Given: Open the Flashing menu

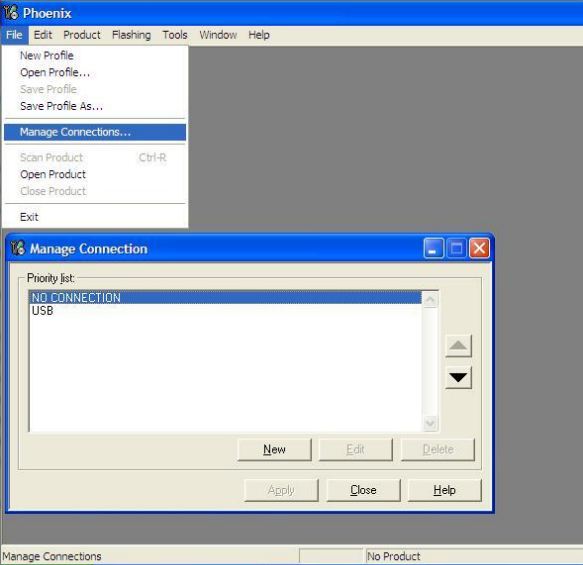Looking at the screenshot, I should pyautogui.click(x=131, y=35).
